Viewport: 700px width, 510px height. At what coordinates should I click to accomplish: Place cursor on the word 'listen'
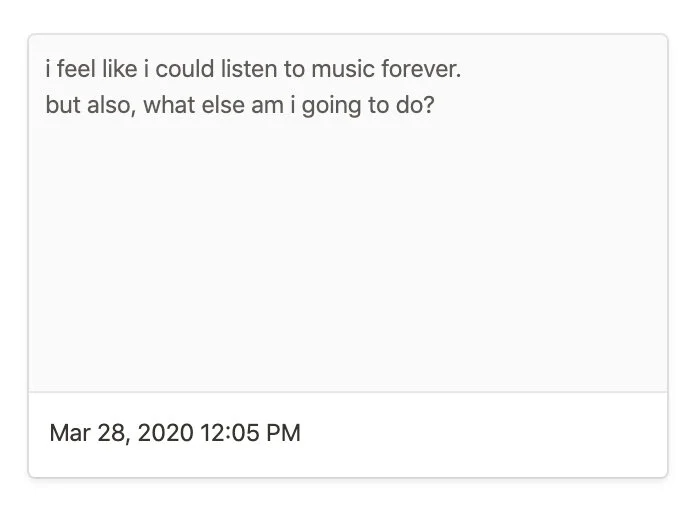tap(250, 71)
